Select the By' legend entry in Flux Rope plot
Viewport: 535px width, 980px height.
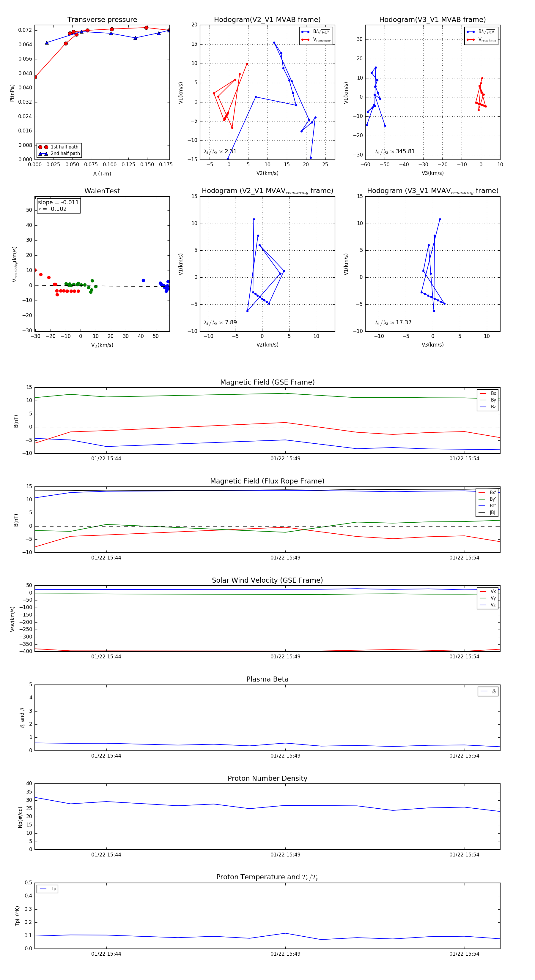(487, 499)
